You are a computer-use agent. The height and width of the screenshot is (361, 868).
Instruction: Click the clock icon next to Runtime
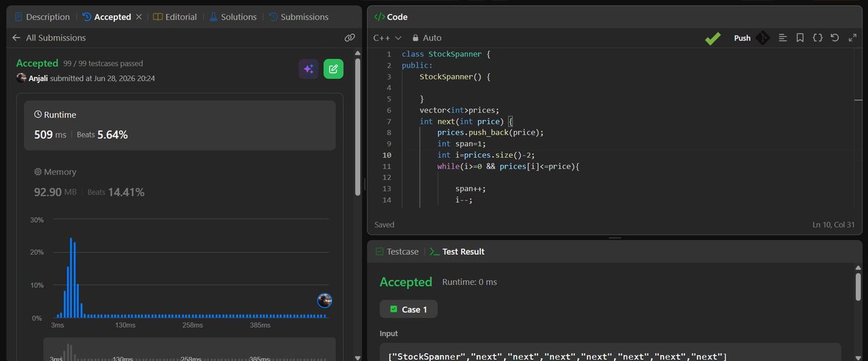pyautogui.click(x=38, y=114)
